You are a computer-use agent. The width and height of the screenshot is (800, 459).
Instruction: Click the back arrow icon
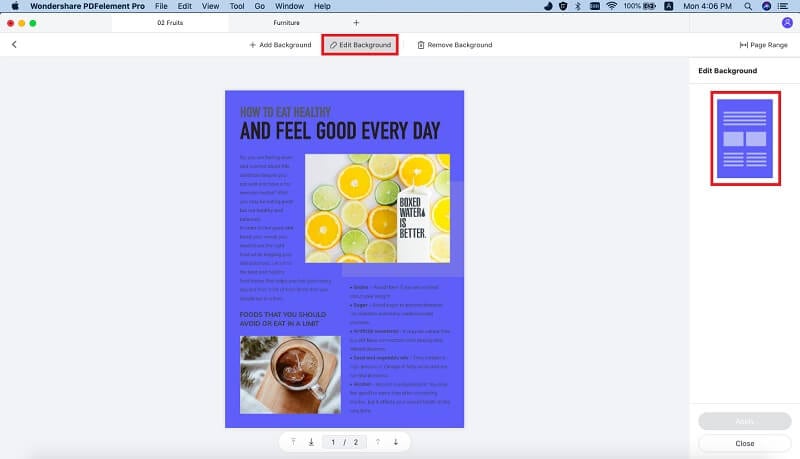pyautogui.click(x=14, y=44)
